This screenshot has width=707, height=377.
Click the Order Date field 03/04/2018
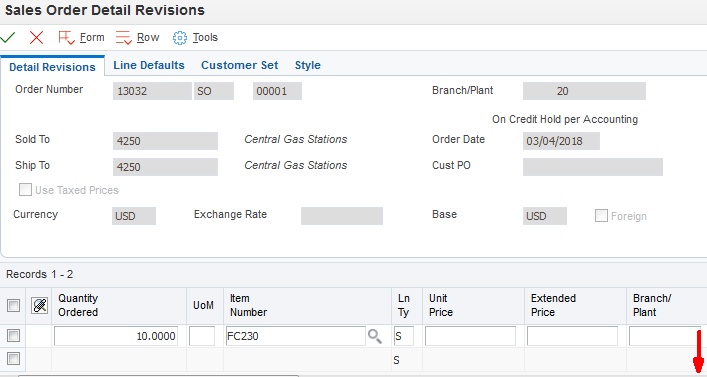[x=561, y=141]
